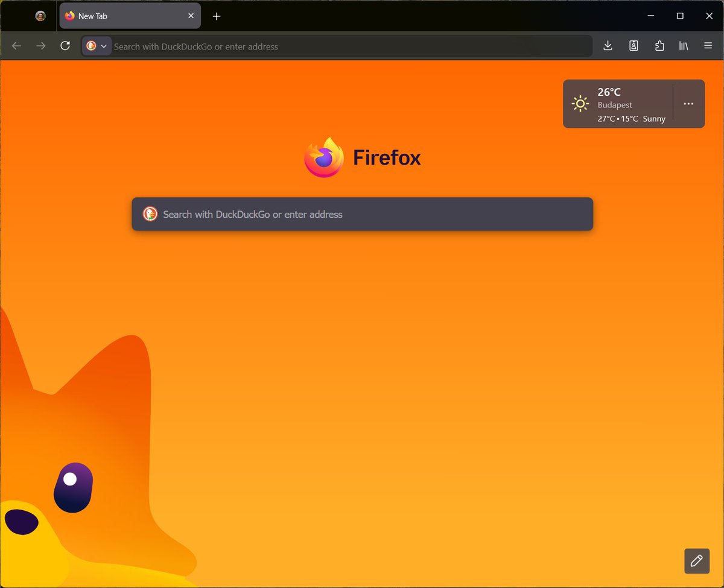Click the sunny weather icon
The height and width of the screenshot is (588, 724).
coord(580,104)
